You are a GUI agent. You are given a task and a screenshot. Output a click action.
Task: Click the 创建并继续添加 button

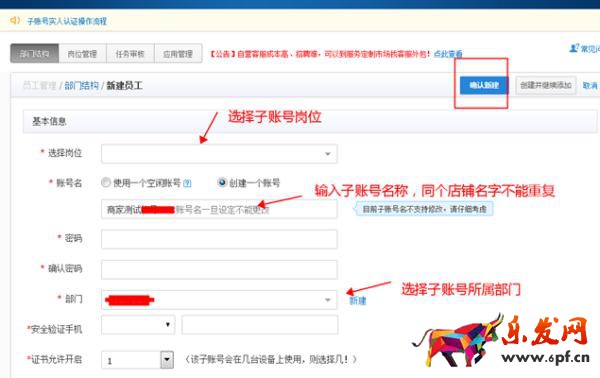[x=546, y=85]
